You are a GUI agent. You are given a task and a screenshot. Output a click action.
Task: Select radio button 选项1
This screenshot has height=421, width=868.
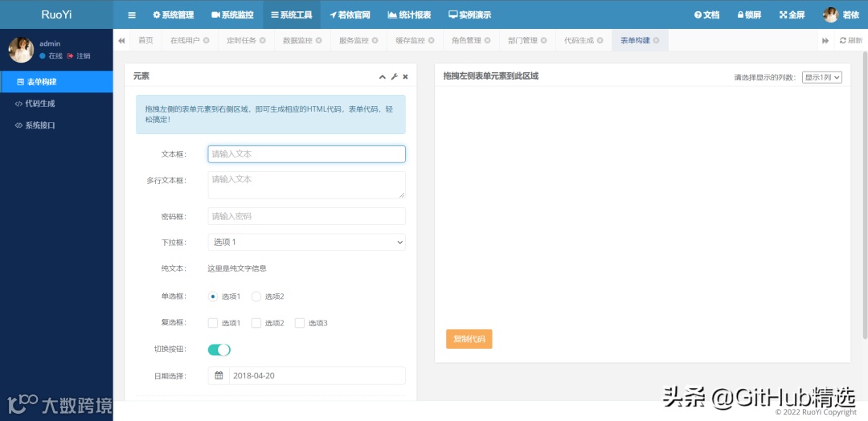(213, 296)
